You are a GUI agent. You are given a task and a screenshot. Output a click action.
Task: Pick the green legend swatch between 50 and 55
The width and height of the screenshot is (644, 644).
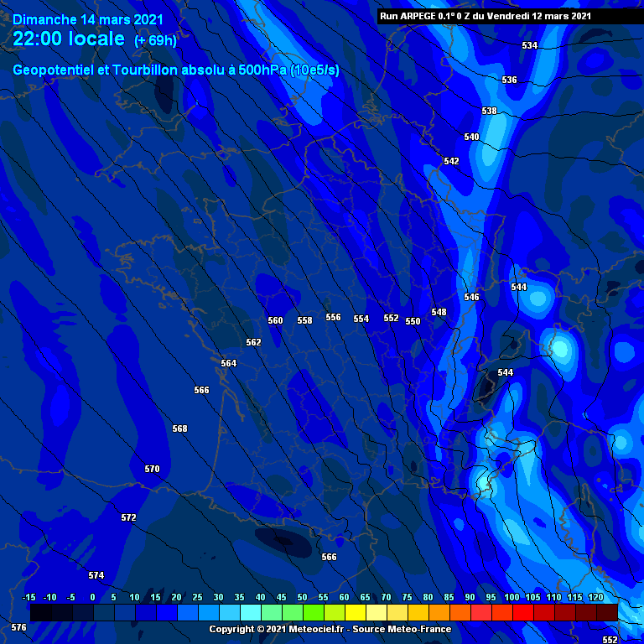pos(313,612)
